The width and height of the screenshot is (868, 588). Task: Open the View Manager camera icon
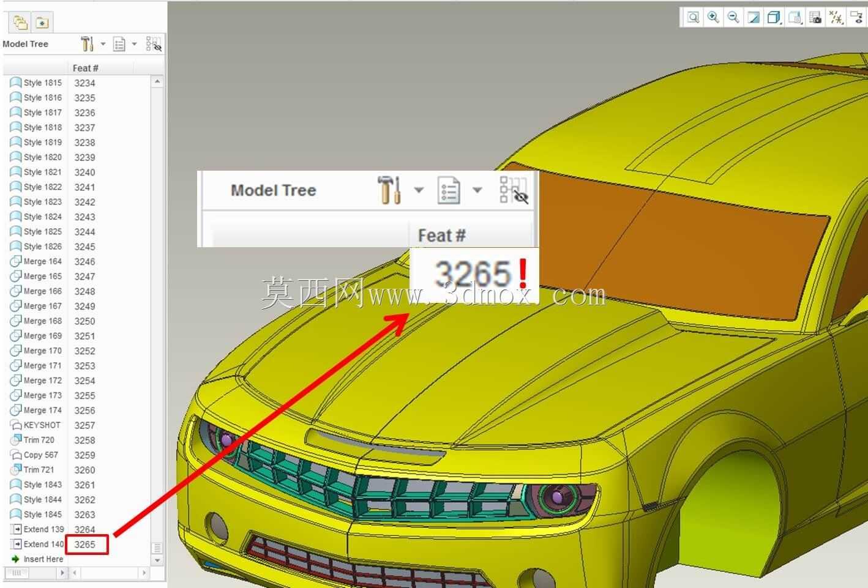click(x=815, y=17)
